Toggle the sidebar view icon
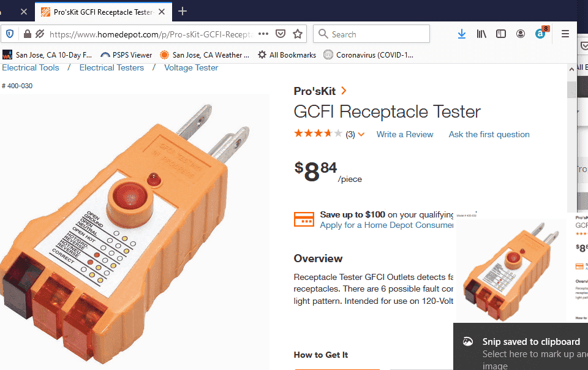The width and height of the screenshot is (588, 370). point(501,34)
